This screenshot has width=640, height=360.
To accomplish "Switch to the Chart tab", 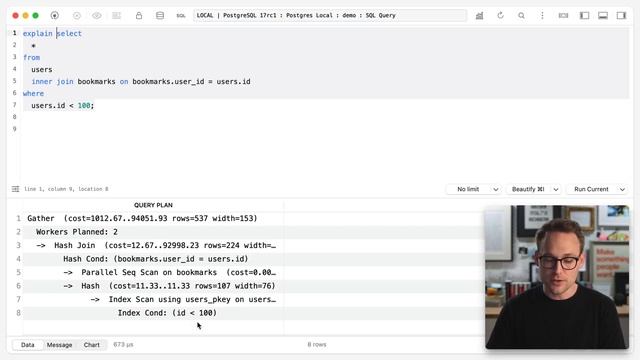I will click(x=91, y=345).
